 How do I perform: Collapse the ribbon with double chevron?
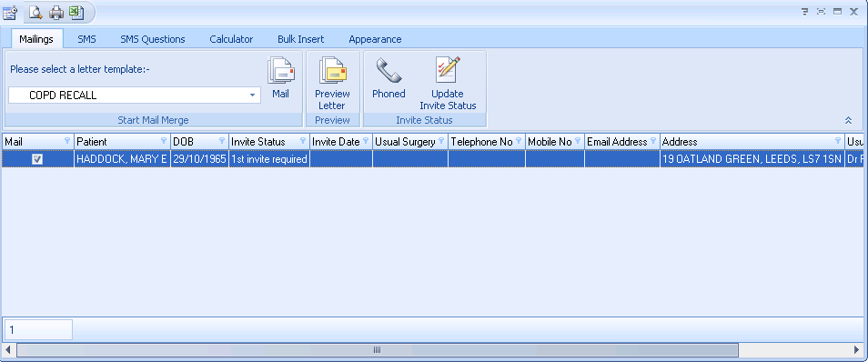click(x=847, y=120)
